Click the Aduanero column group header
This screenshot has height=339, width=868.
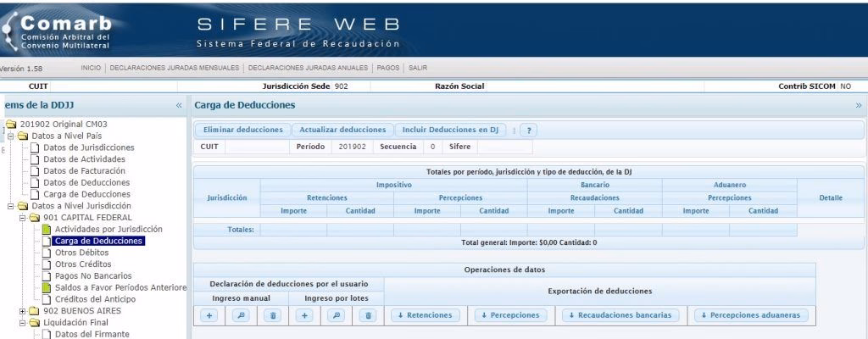tap(730, 185)
